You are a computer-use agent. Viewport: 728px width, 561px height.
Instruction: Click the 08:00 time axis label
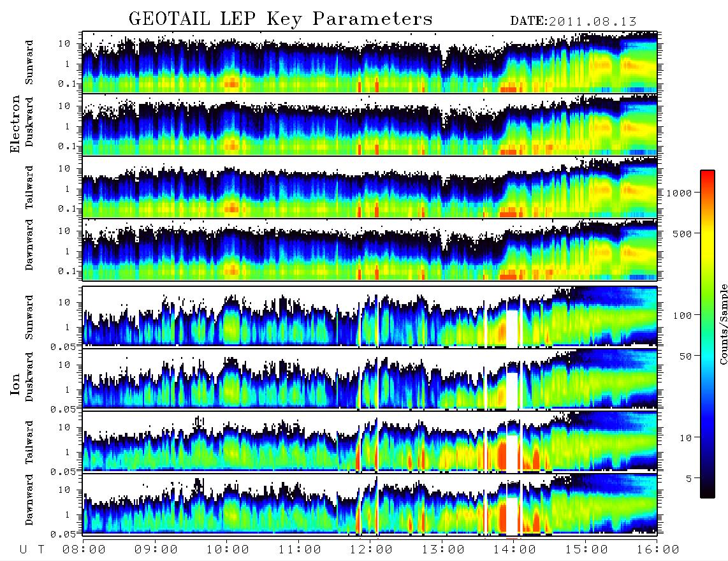tap(84, 550)
